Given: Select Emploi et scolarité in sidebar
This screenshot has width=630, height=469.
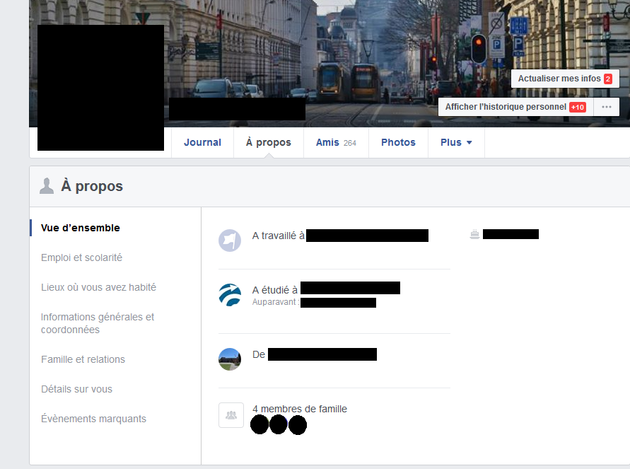Looking at the screenshot, I should (82, 258).
